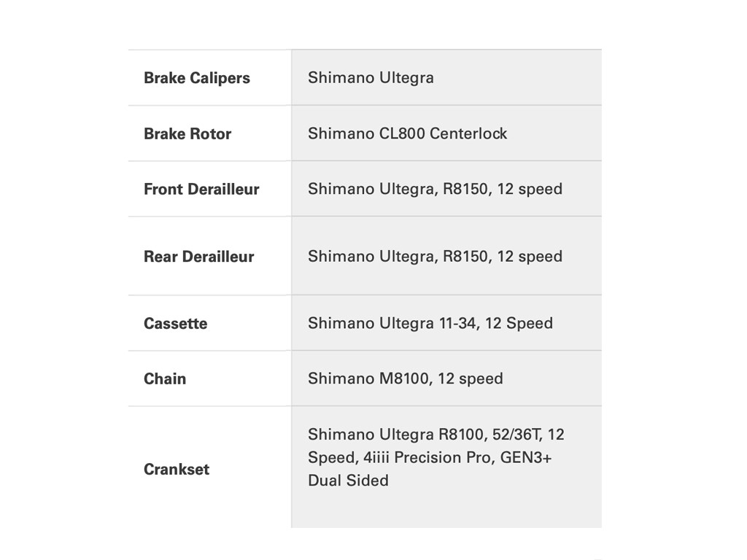
Task: Click the Rear Derailleur label
Action: (198, 257)
